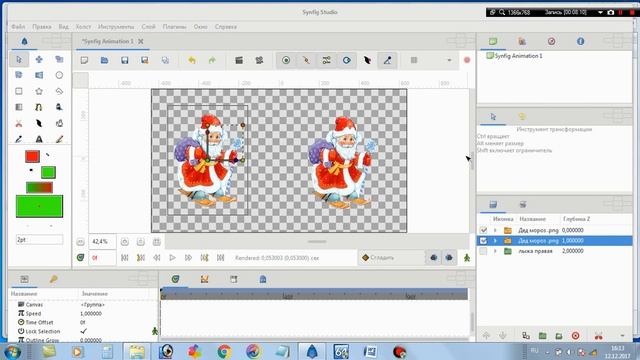Select the Star tool
Image resolution: width=640 pixels, height=360 pixels.
[39, 91]
